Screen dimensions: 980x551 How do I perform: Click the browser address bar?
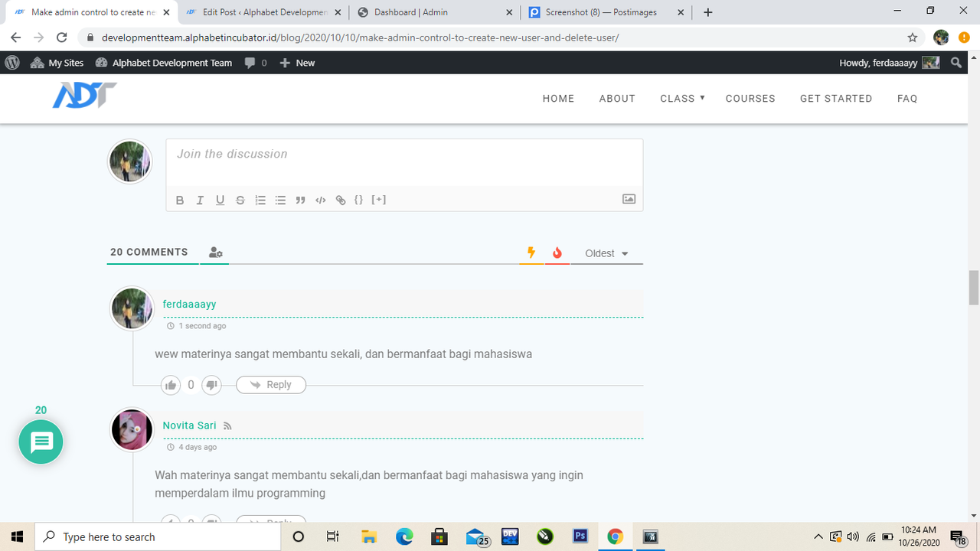point(490,37)
